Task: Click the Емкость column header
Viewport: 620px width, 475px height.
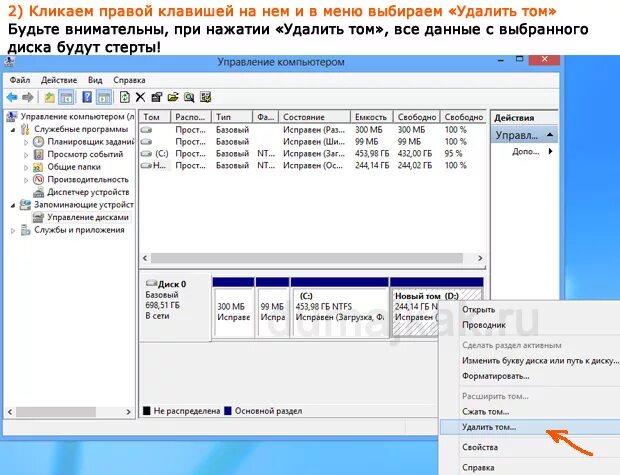Action: (x=372, y=117)
